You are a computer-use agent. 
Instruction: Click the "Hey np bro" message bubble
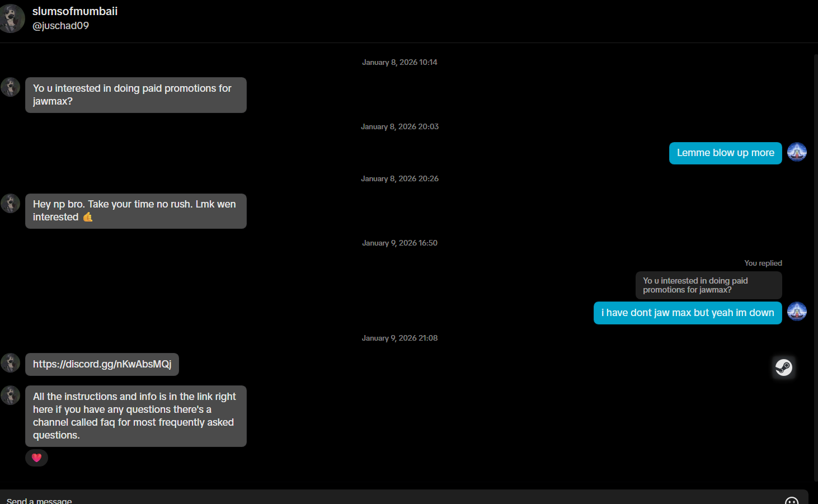135,211
